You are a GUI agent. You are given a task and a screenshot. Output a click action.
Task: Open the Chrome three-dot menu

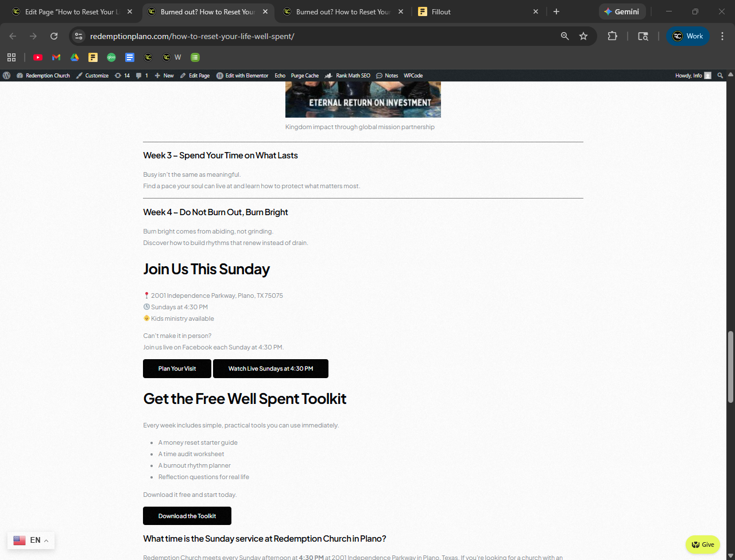(x=722, y=36)
